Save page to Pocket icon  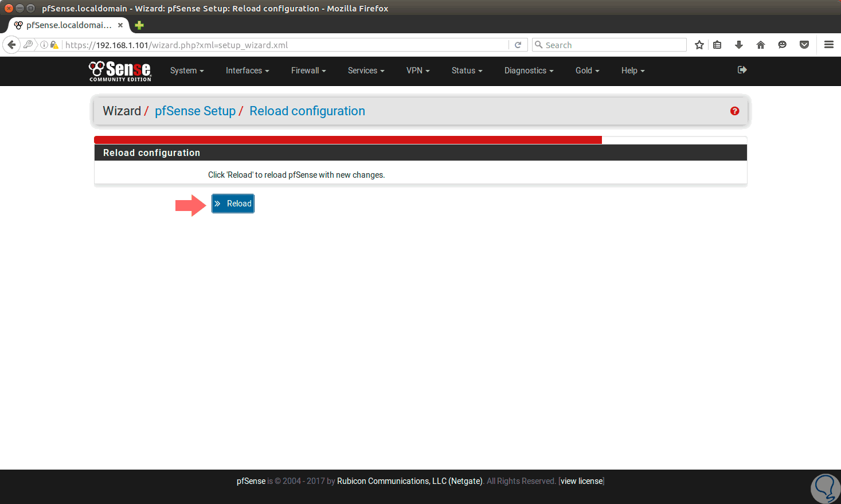pos(804,45)
